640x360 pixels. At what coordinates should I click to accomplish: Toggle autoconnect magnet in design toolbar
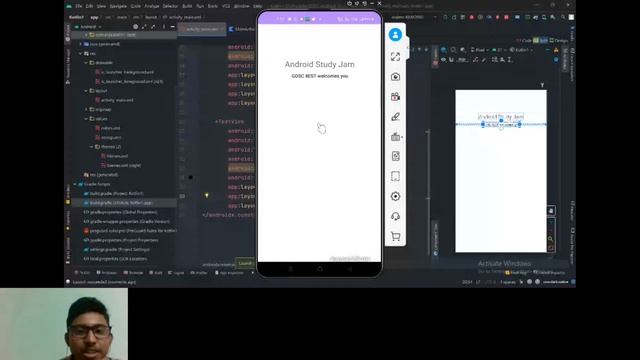451,60
